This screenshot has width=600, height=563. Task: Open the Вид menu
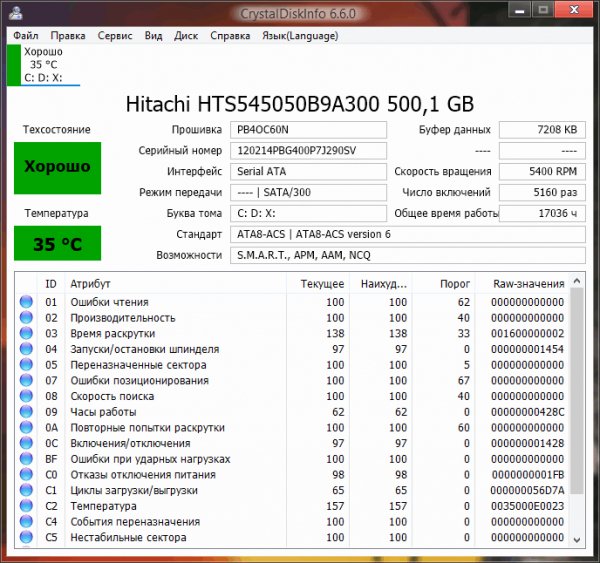pyautogui.click(x=153, y=36)
